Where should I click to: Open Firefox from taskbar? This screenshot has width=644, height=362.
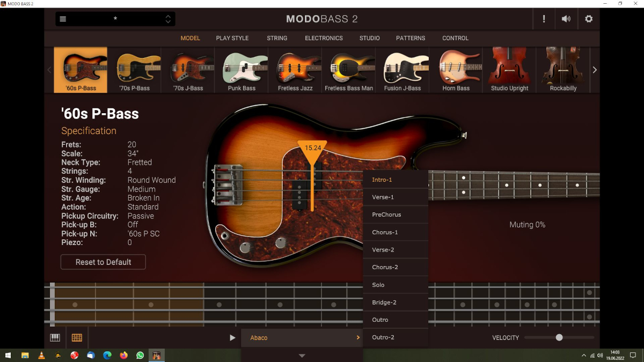124,355
